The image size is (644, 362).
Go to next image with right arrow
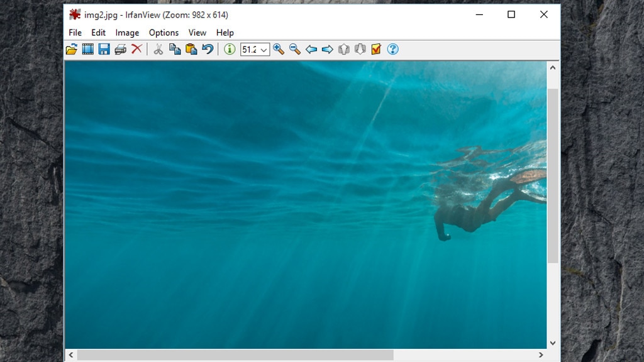click(328, 49)
